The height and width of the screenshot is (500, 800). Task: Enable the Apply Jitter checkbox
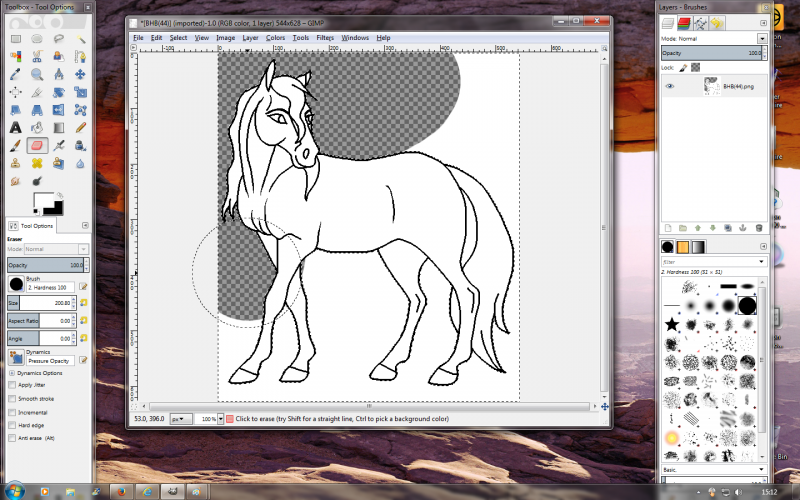coord(12,385)
